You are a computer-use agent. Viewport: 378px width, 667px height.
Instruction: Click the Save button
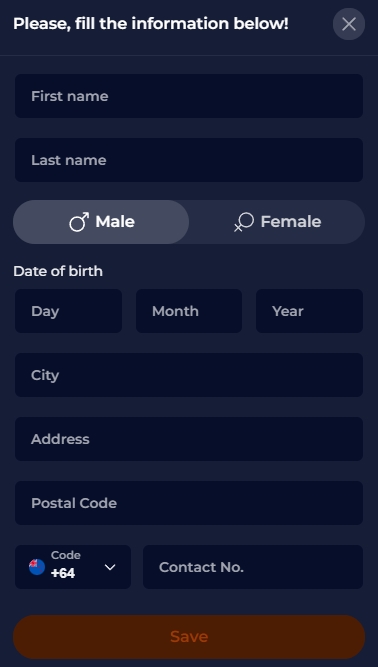pos(189,637)
